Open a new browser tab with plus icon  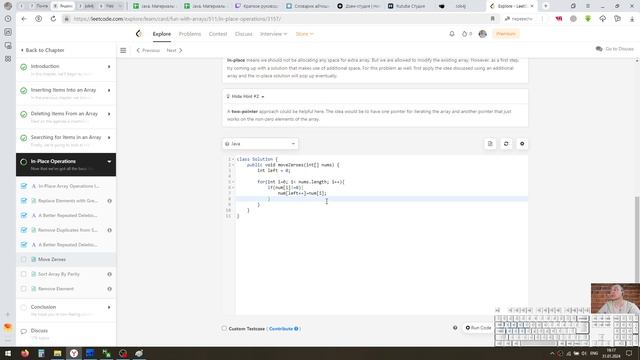coord(546,6)
